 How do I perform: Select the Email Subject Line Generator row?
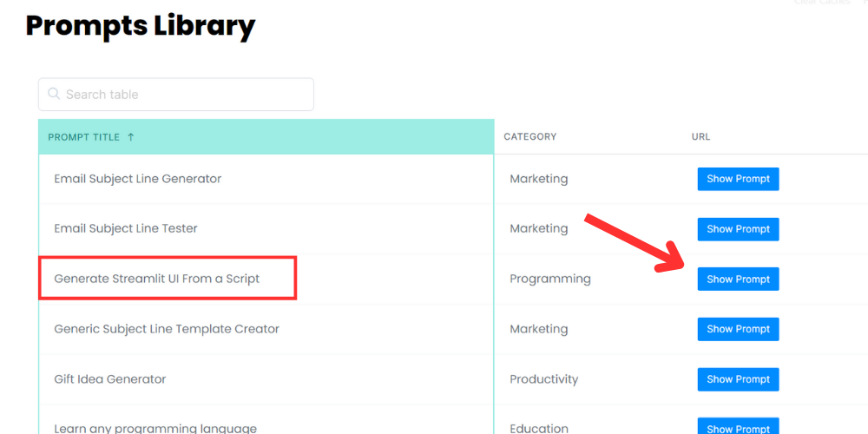266,179
